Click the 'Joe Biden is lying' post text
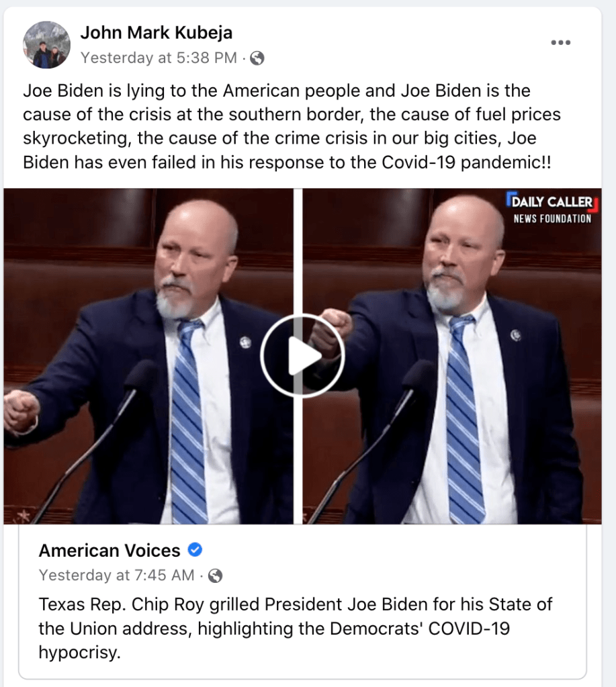Viewport: 616px width, 687px height. click(x=292, y=126)
